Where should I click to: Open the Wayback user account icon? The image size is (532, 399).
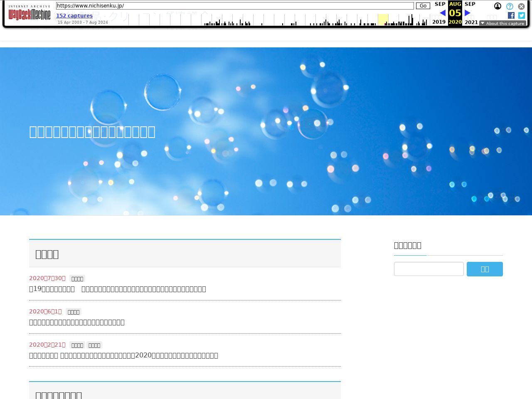coord(498,6)
